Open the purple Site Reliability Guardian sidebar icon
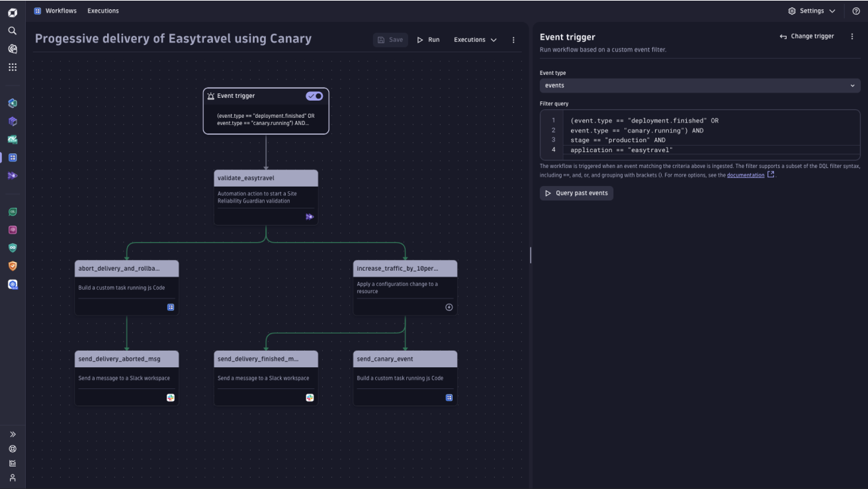 point(12,176)
